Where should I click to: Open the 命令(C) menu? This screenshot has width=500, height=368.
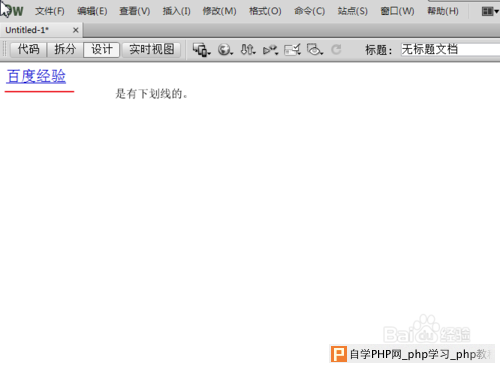(x=309, y=11)
